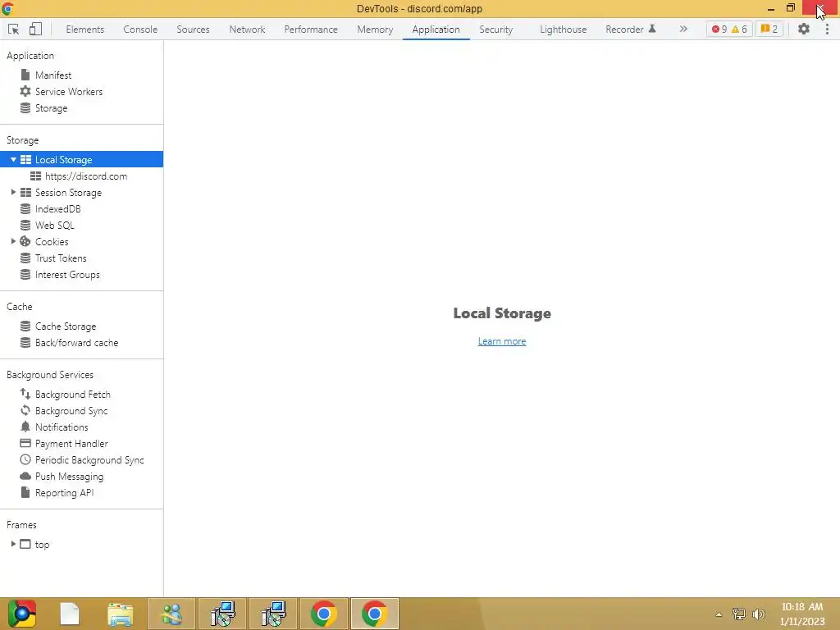Screen dimensions: 840x630
Task: Activate the inspect element picker icon
Action: pyautogui.click(x=14, y=30)
